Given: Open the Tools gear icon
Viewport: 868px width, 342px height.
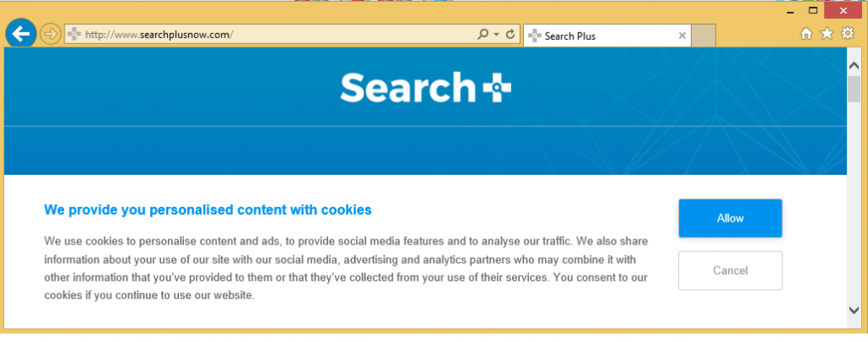Looking at the screenshot, I should pos(847,34).
